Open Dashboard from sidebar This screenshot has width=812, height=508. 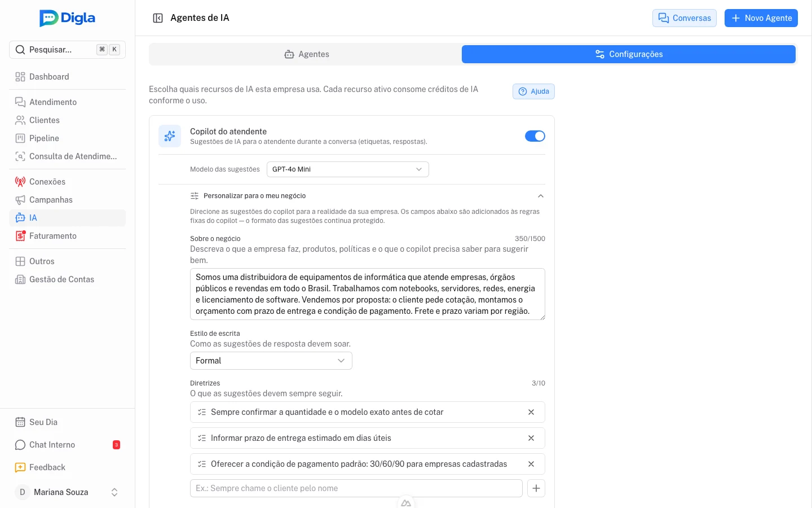67,77
